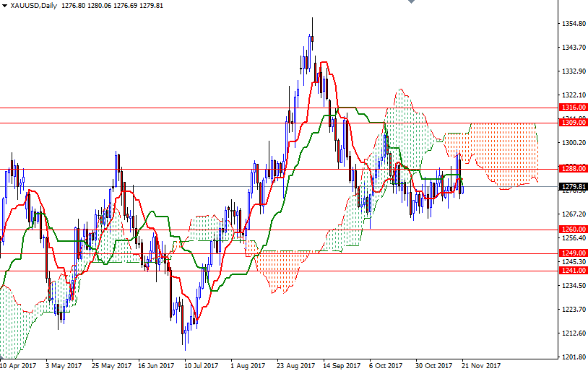Click the 10 Apr 2017 date label

[x=17, y=365]
